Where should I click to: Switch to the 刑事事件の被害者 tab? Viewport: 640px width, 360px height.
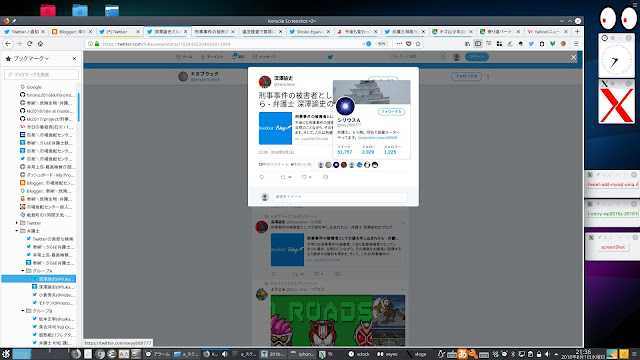(215, 31)
